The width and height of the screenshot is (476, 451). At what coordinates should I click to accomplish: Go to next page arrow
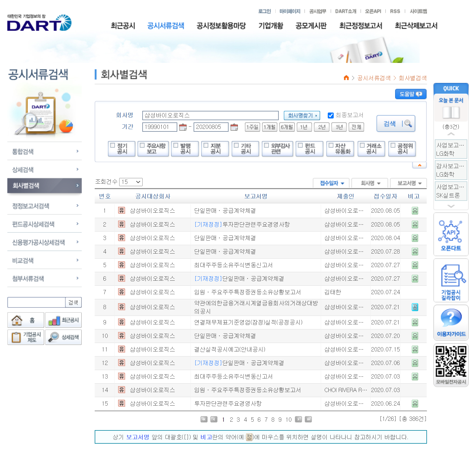click(298, 419)
